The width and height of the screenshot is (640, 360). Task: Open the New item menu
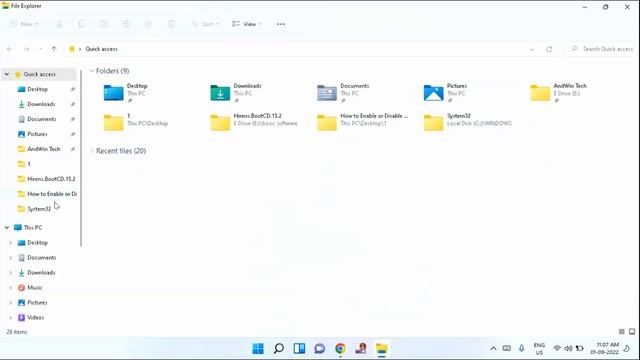[x=24, y=24]
